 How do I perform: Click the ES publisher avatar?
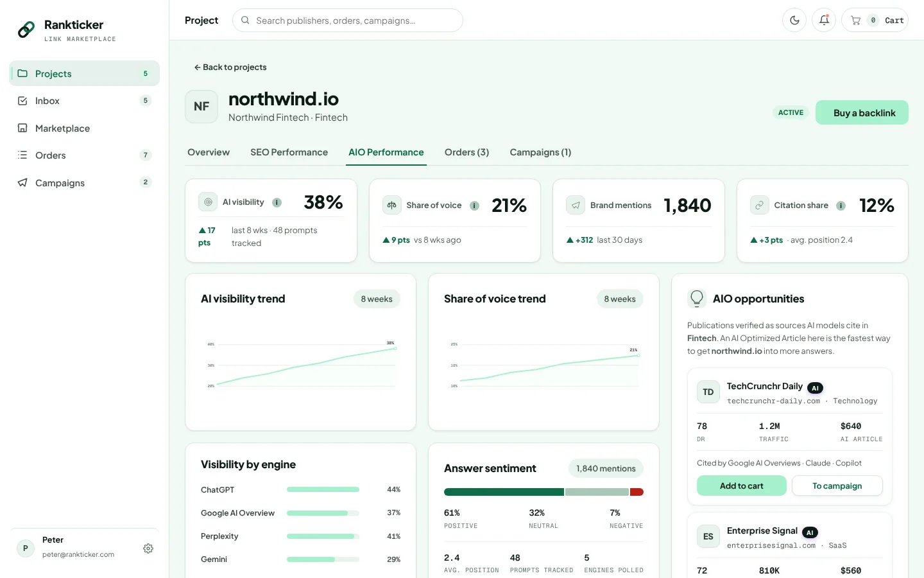[x=708, y=536]
